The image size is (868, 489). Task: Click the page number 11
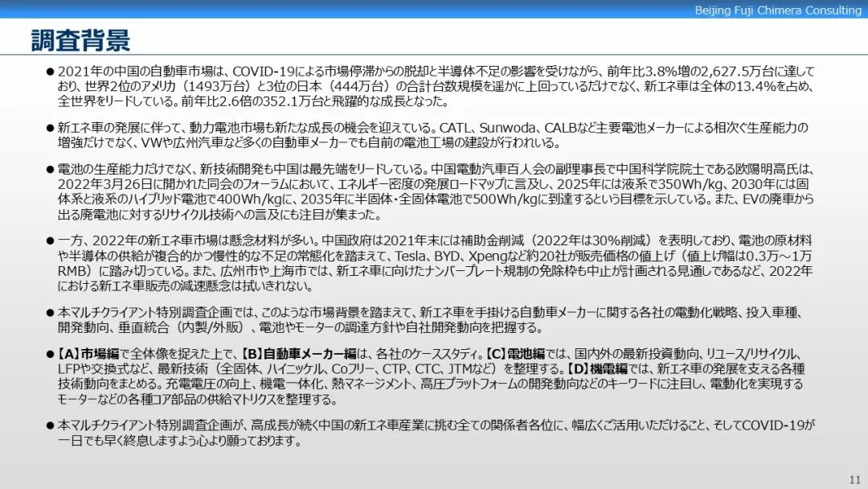click(854, 479)
